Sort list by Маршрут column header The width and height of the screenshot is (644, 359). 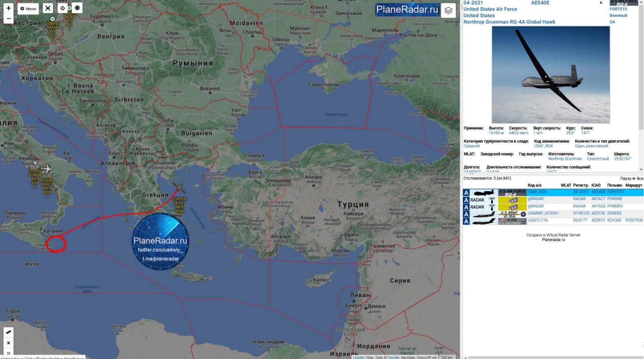(634, 185)
